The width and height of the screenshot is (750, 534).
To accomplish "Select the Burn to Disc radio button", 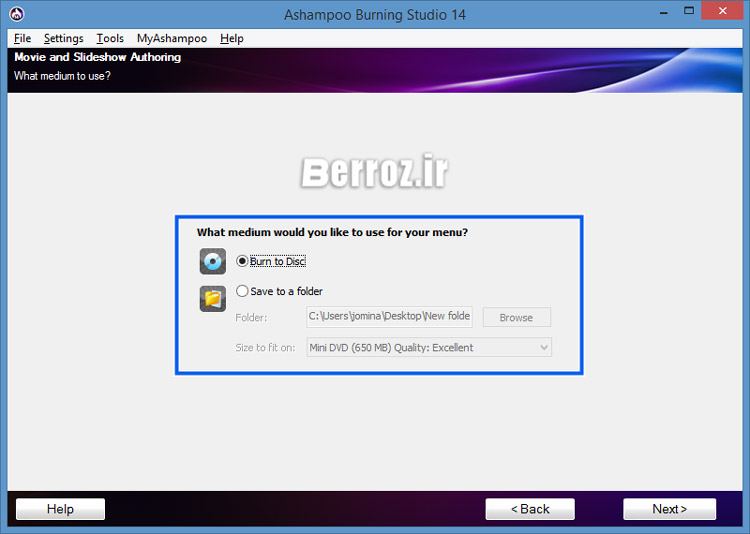I will click(242, 261).
